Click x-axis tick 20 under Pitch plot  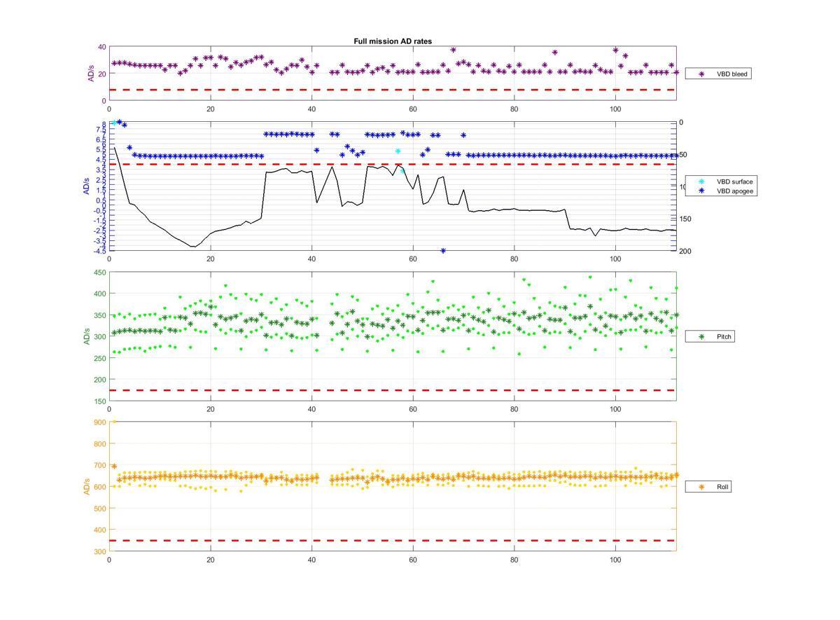click(211, 409)
